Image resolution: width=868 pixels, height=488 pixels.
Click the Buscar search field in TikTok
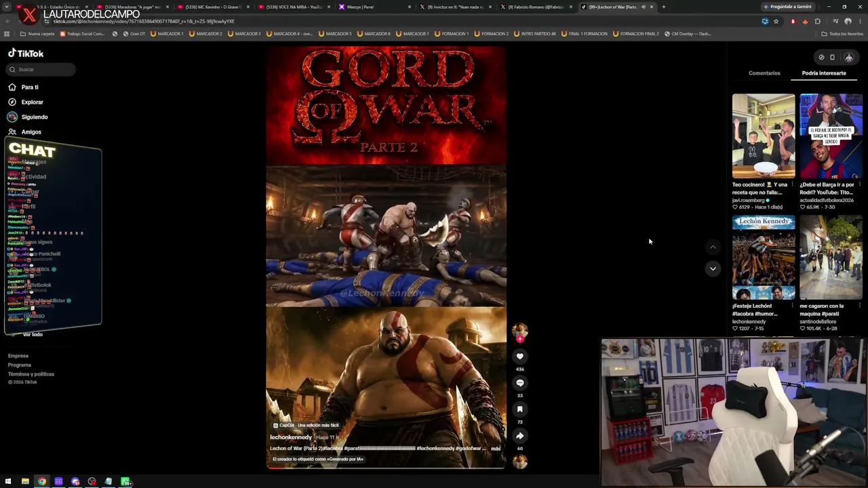41,69
